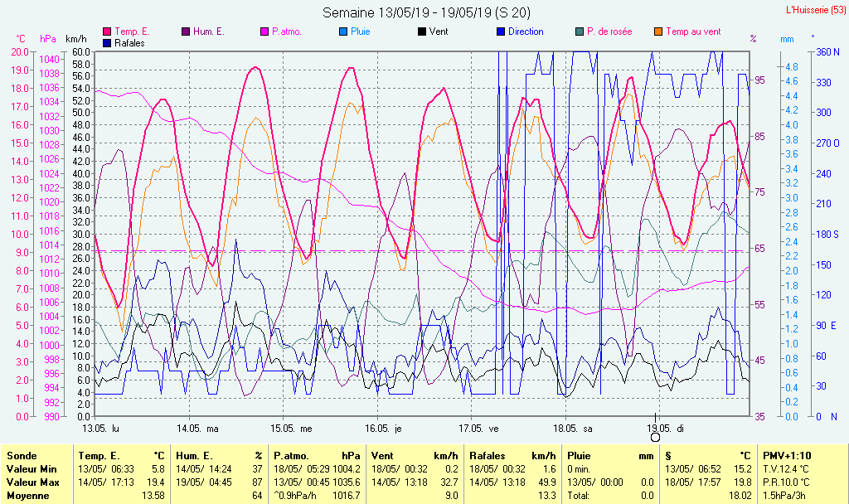This screenshot has height=504, width=849.
Task: Click the station name 'L'Huisserie (53)'
Action: point(815,10)
